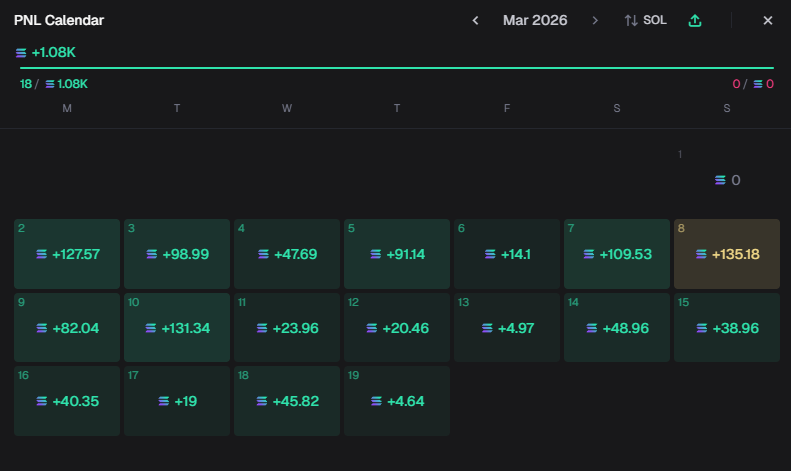Open day 13 cell with +4.97
Screen dimensions: 791x471
[507, 327]
